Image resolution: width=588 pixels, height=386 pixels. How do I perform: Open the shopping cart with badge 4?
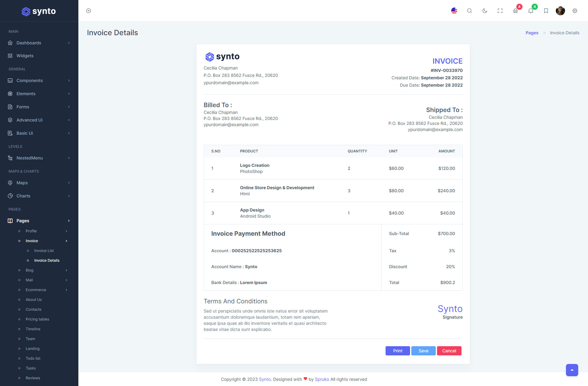515,11
